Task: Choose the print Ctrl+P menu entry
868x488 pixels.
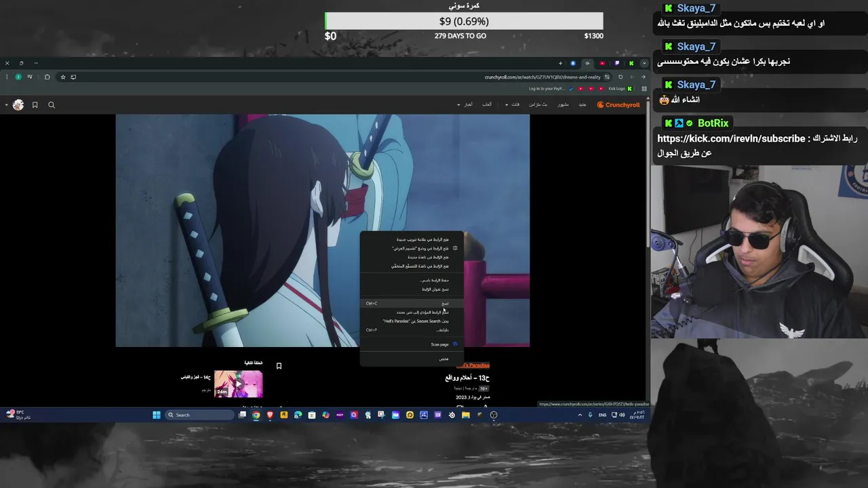Action: tap(412, 330)
